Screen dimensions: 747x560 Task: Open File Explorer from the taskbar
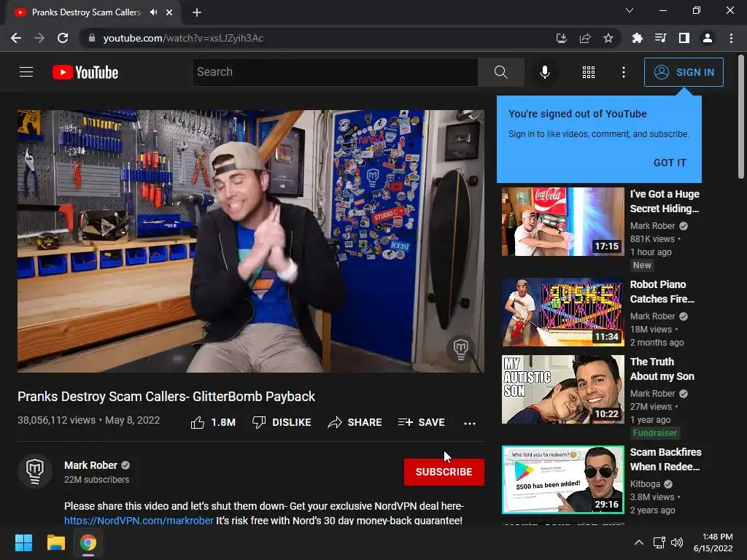(55, 542)
